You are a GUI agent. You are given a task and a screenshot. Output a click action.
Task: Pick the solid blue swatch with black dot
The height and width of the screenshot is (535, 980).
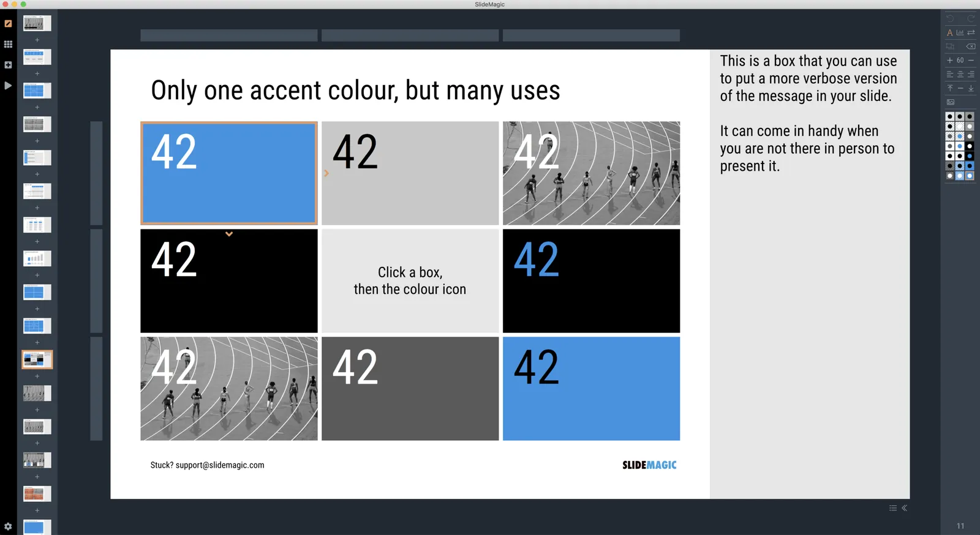point(970,166)
